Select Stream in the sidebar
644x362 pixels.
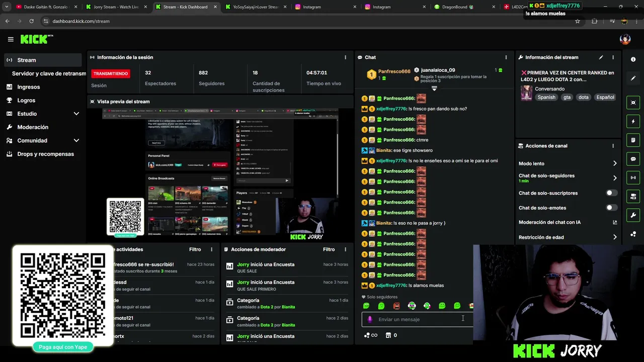click(42, 60)
